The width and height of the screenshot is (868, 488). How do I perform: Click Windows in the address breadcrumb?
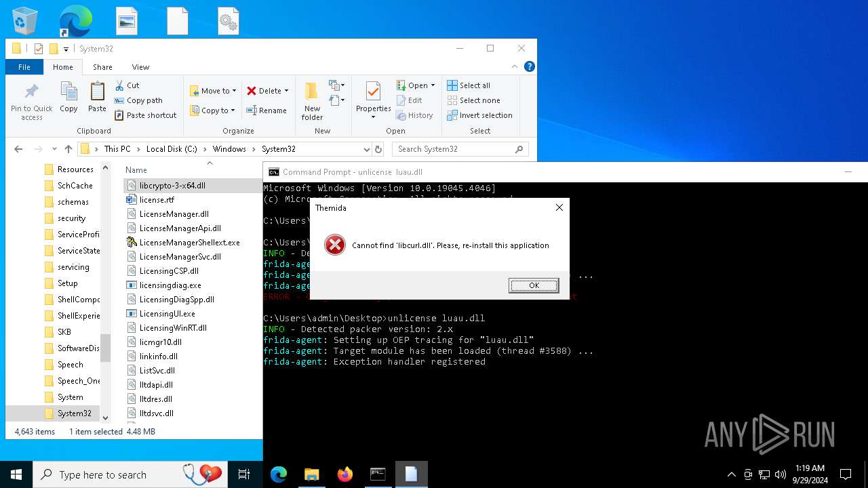pyautogui.click(x=229, y=149)
